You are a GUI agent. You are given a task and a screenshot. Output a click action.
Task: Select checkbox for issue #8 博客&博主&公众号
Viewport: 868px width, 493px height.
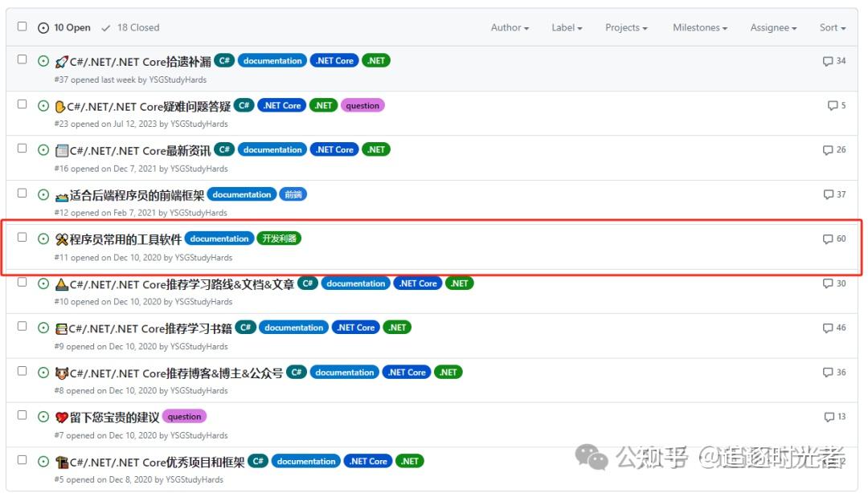(23, 371)
